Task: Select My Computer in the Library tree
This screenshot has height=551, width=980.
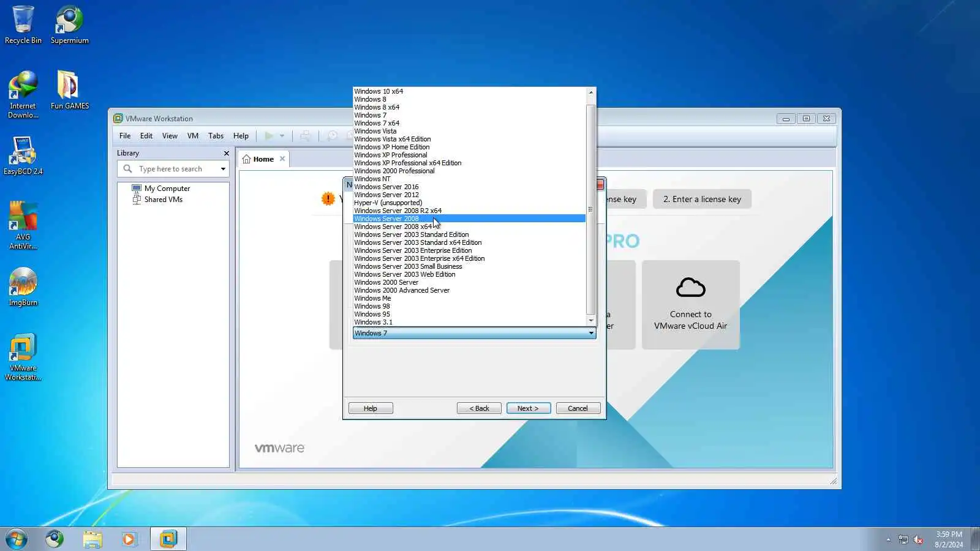Action: click(x=167, y=189)
